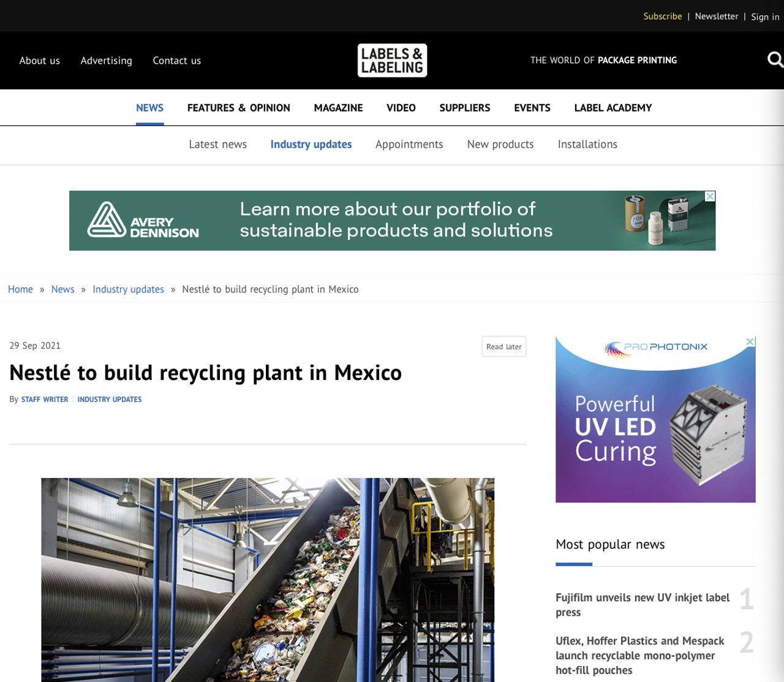Go to the Installations section
784x682 pixels.
(587, 144)
